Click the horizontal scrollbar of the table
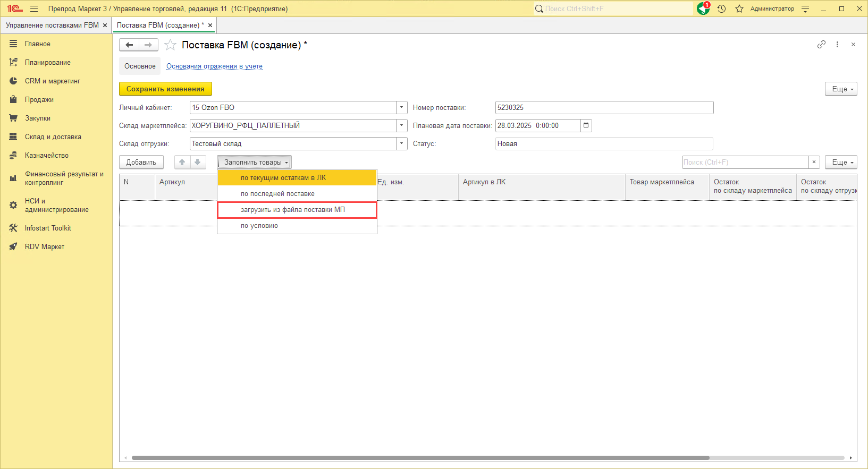The image size is (868, 469). pos(420,458)
